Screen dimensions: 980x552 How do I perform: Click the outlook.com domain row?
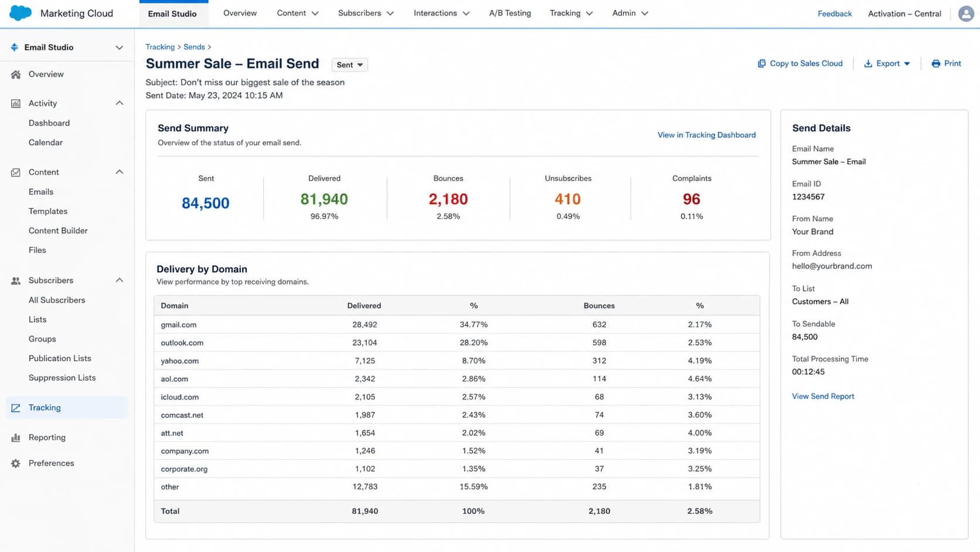(457, 343)
